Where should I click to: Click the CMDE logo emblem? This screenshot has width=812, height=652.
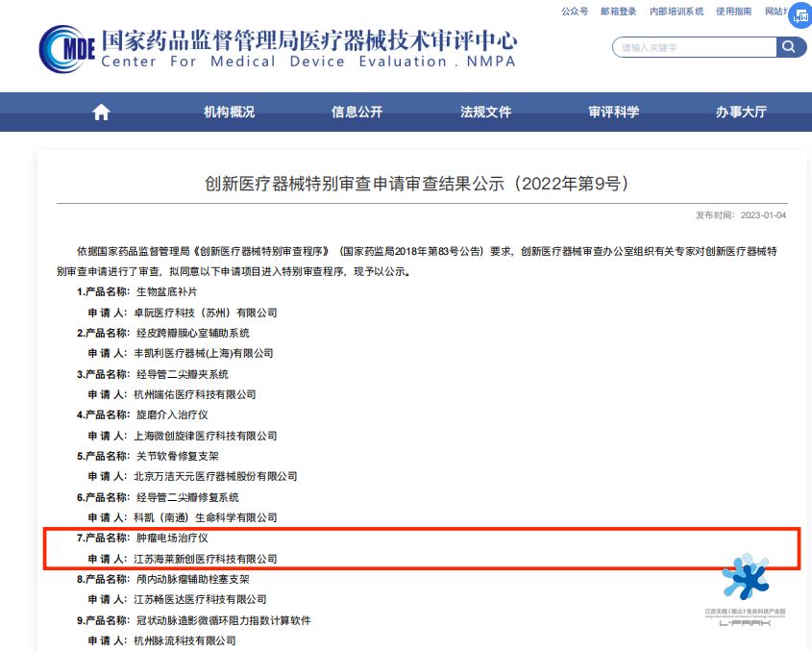click(x=67, y=48)
